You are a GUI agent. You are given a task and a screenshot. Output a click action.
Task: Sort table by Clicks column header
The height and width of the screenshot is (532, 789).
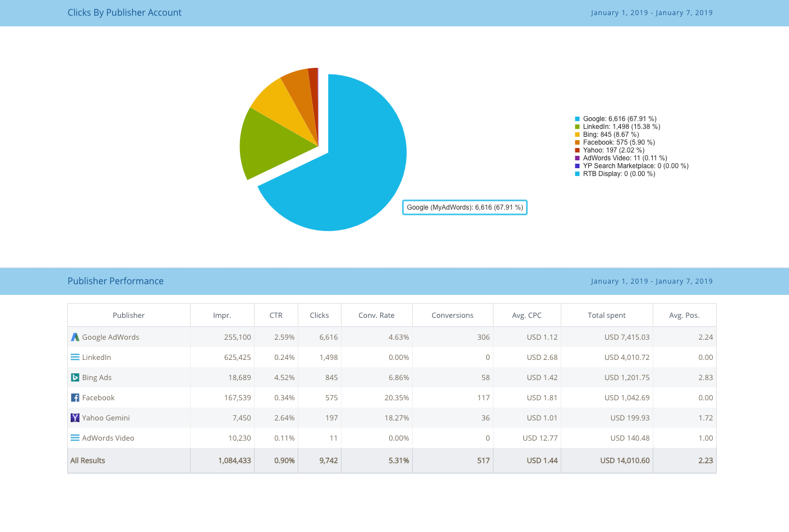point(319,315)
